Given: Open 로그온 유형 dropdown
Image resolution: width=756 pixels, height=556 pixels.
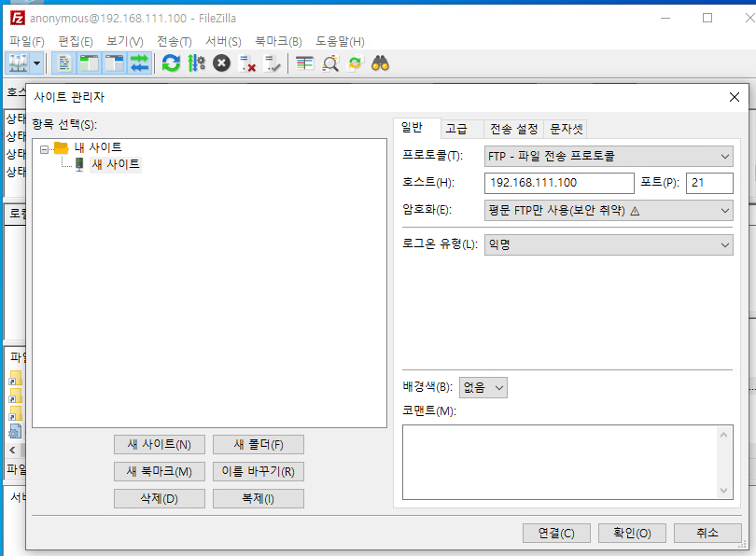Looking at the screenshot, I should [x=609, y=244].
